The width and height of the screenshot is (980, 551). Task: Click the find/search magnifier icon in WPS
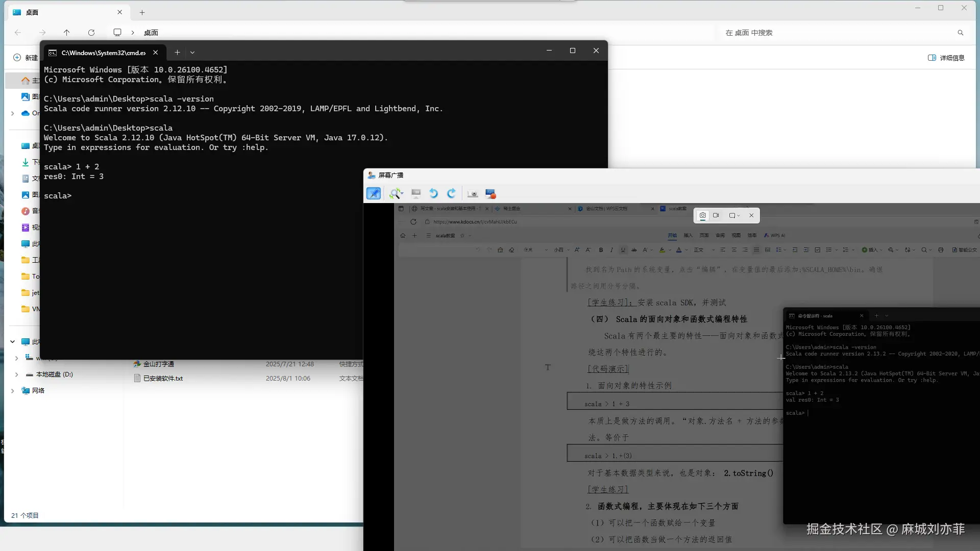point(924,250)
